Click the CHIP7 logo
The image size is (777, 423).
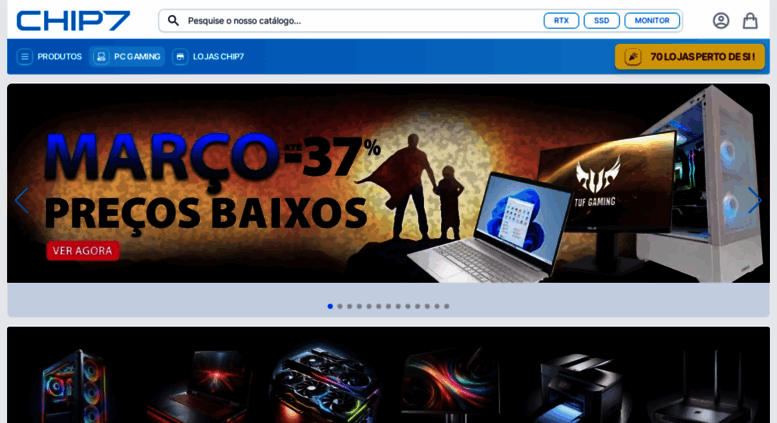click(73, 21)
